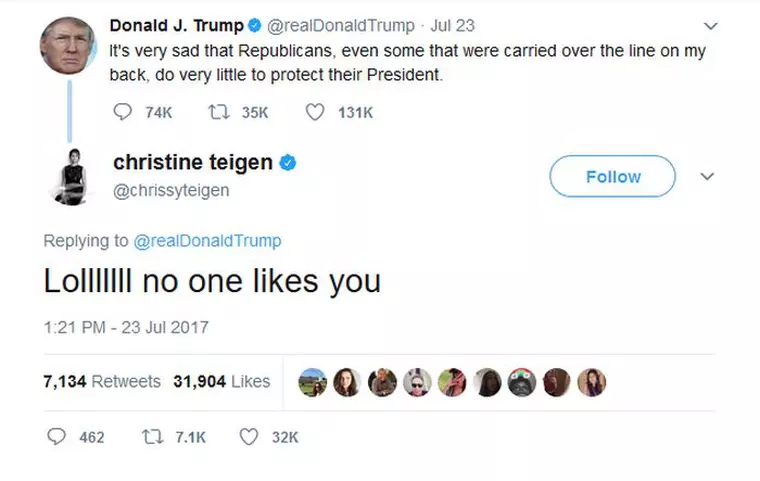Like Donald Trump's tweet with heart
Viewport: 760px width, 481px height.
click(x=314, y=113)
